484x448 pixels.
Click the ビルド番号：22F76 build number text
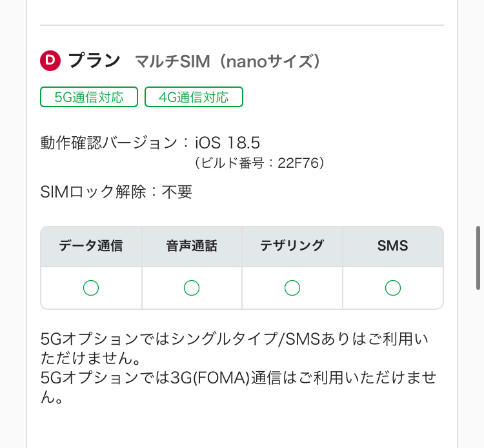259,163
